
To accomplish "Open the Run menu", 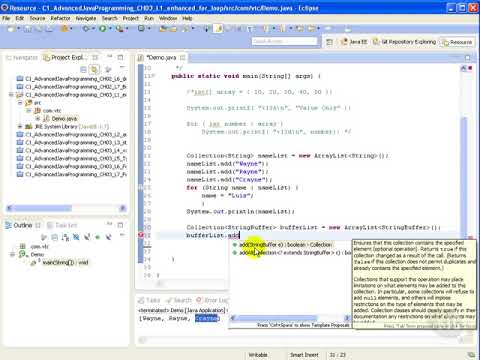I will click(149, 18).
